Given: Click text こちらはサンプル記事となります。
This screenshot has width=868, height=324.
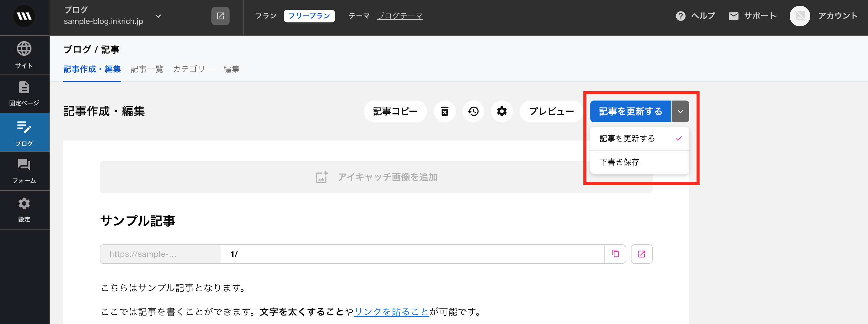Looking at the screenshot, I should (175, 288).
